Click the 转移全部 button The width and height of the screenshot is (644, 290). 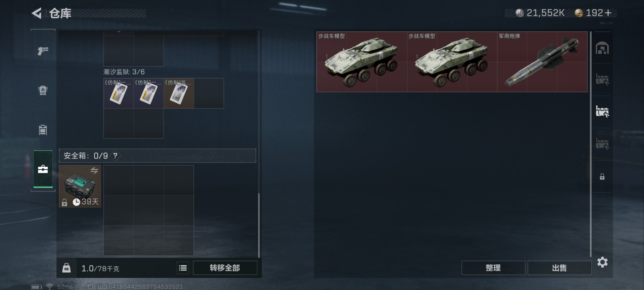(225, 268)
